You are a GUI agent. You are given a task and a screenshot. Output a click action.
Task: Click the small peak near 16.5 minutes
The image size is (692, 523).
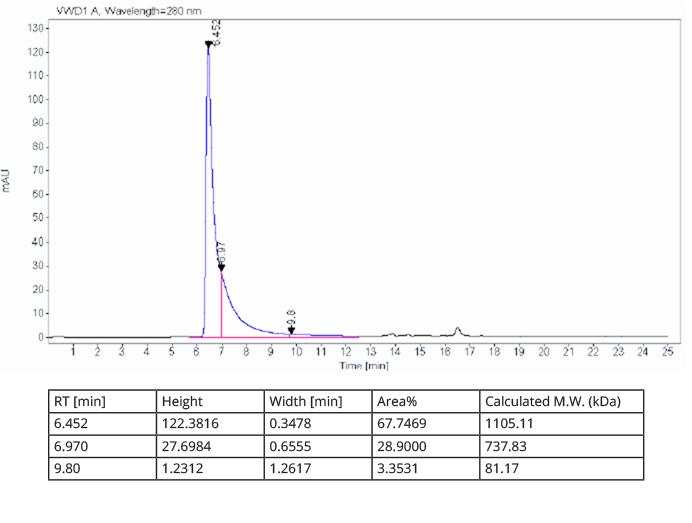(x=457, y=329)
